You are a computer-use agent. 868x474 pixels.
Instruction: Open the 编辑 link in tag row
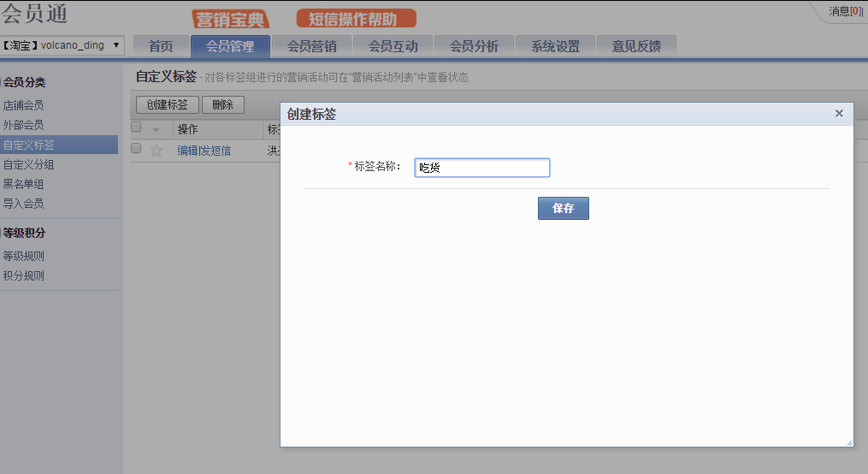(186, 151)
